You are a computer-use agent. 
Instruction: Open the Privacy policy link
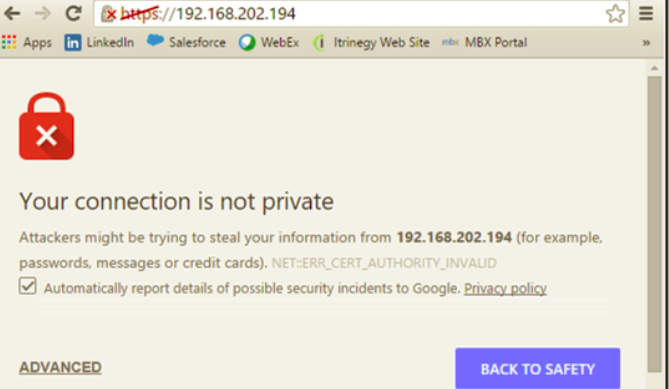[505, 289]
